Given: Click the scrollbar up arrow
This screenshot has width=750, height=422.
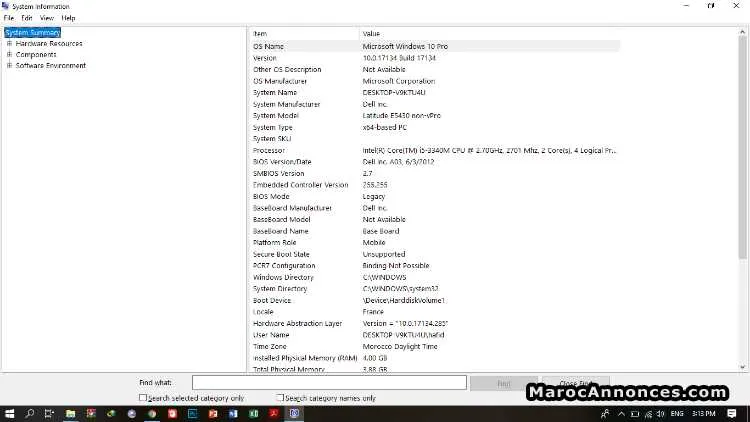Looking at the screenshot, I should pyautogui.click(x=742, y=32).
